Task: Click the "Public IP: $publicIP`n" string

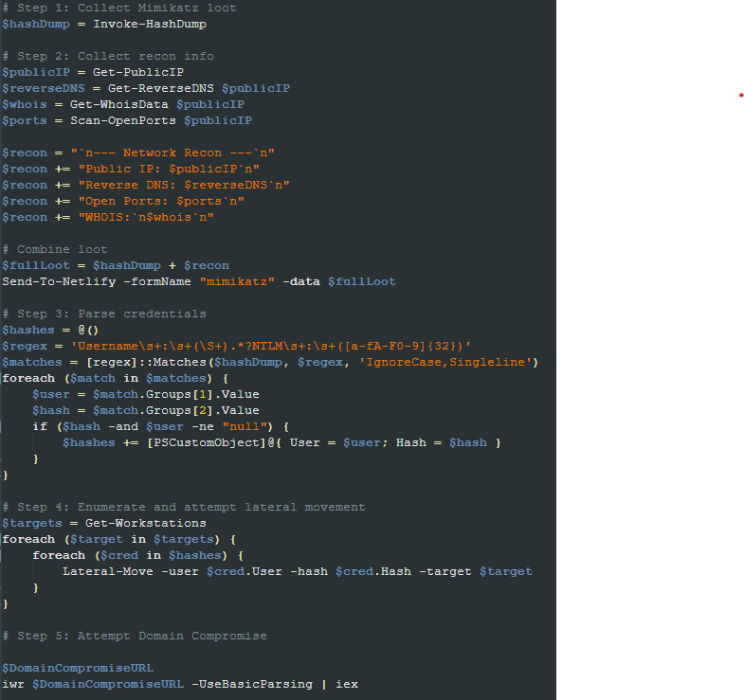Action: [x=169, y=169]
